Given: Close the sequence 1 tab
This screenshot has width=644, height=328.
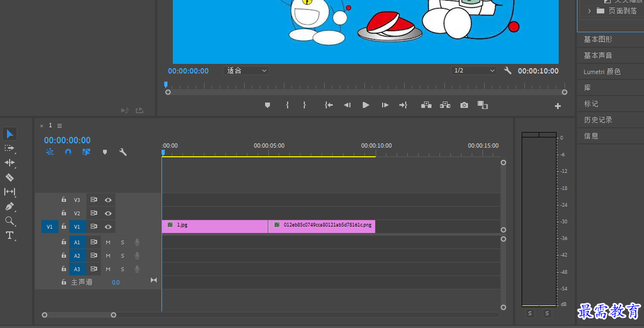Looking at the screenshot, I should (42, 126).
